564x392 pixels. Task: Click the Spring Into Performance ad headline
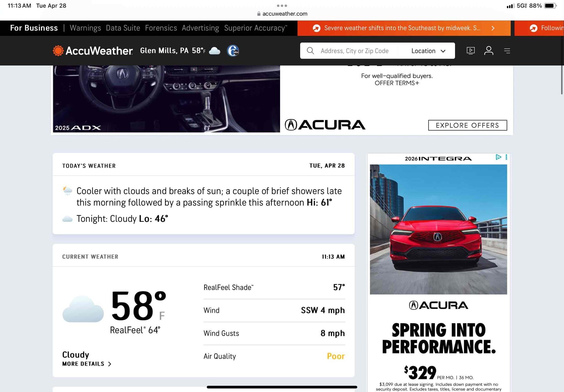click(439, 338)
